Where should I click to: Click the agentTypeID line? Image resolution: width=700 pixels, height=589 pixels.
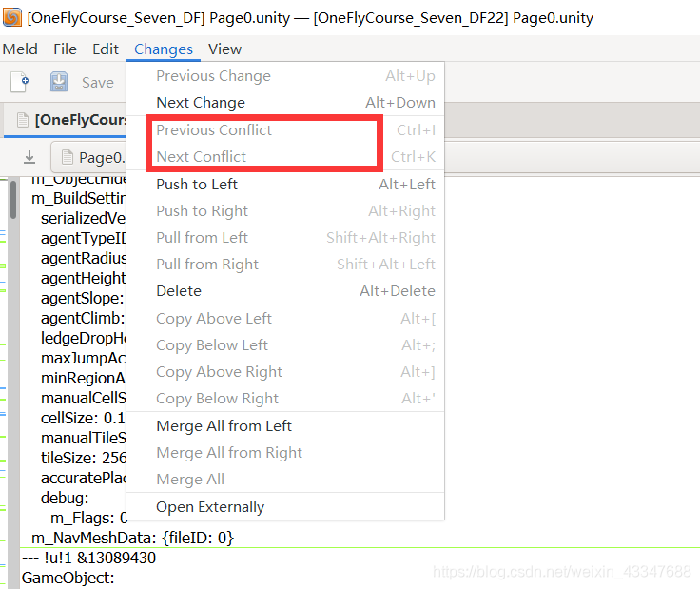pyautogui.click(x=84, y=239)
